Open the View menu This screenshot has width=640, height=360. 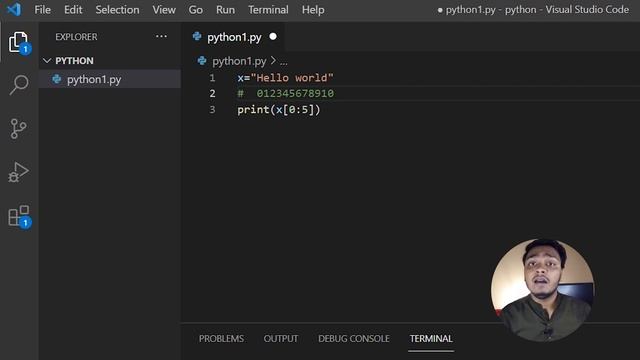click(x=164, y=9)
